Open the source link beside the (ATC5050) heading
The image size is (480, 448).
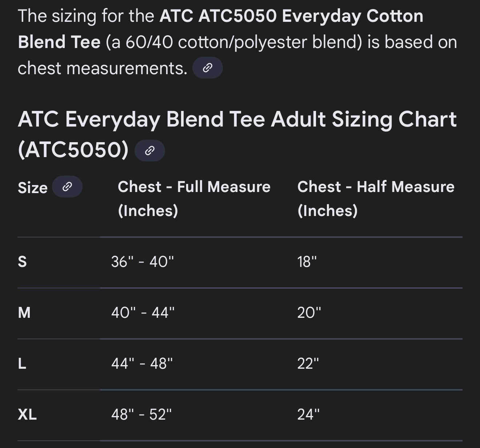(x=149, y=150)
